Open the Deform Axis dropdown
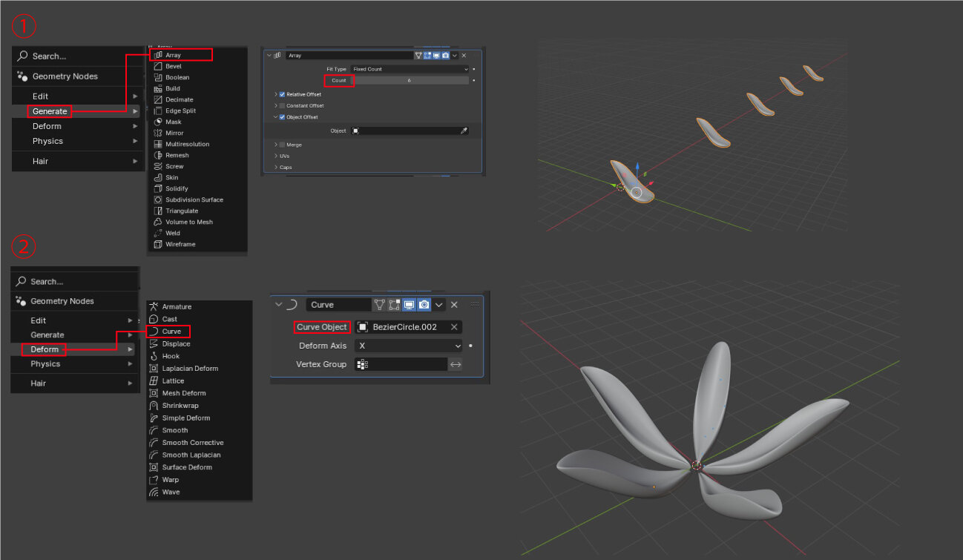 tap(408, 346)
